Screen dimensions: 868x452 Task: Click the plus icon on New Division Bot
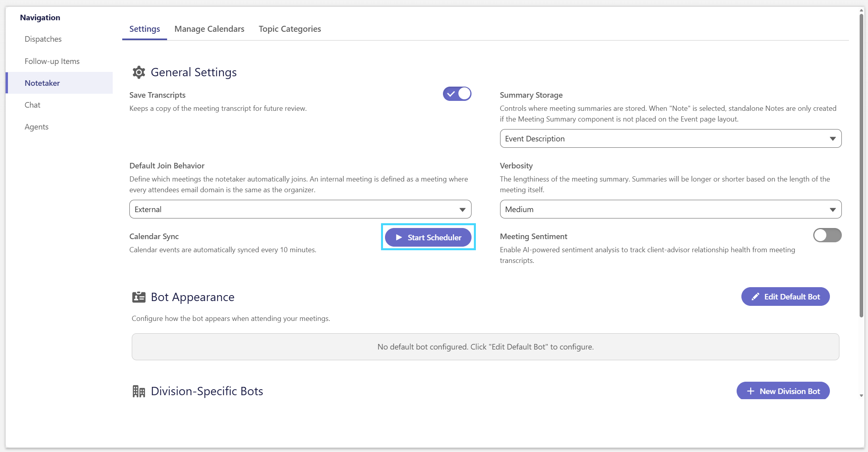751,391
